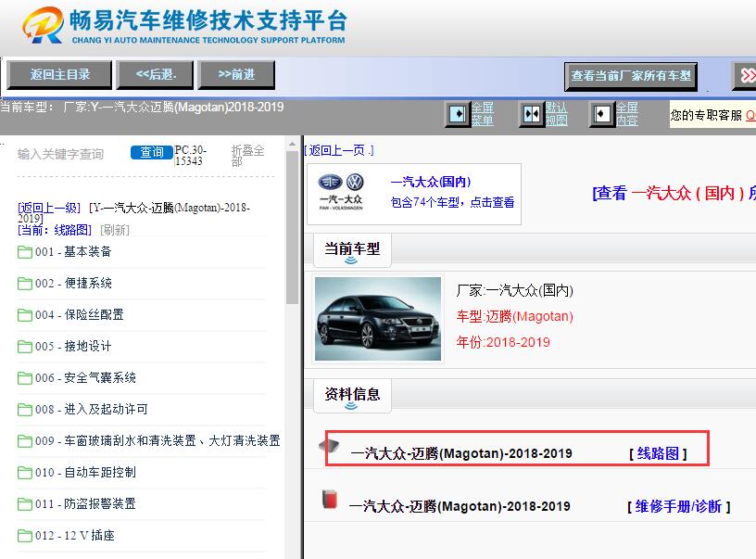
Task: Collapse the 资料信息 section arrow
Action: tap(351, 406)
